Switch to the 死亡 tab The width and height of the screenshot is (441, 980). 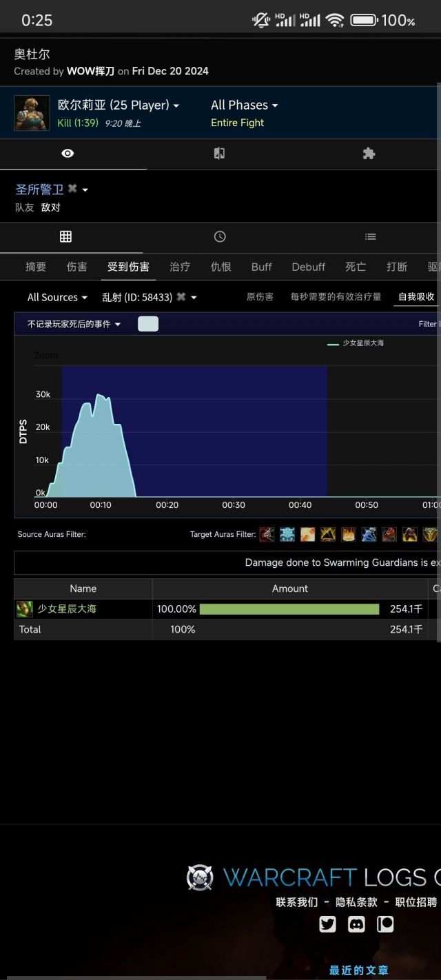356,267
